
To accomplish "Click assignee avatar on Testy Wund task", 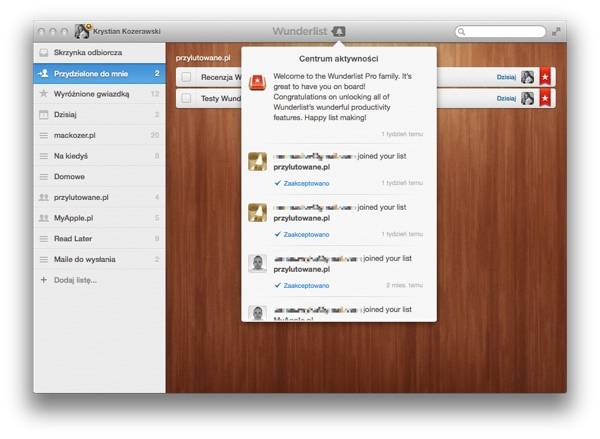I will tap(527, 98).
